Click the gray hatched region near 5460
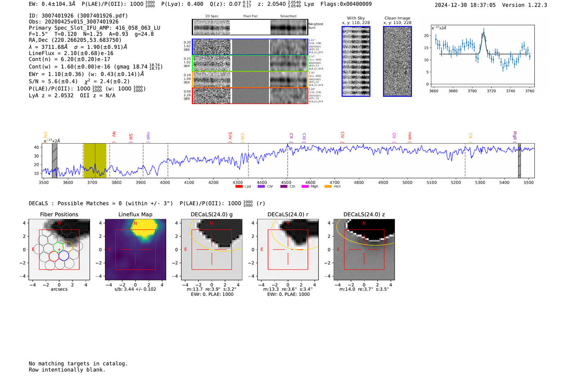576x392 pixels. (x=519, y=160)
